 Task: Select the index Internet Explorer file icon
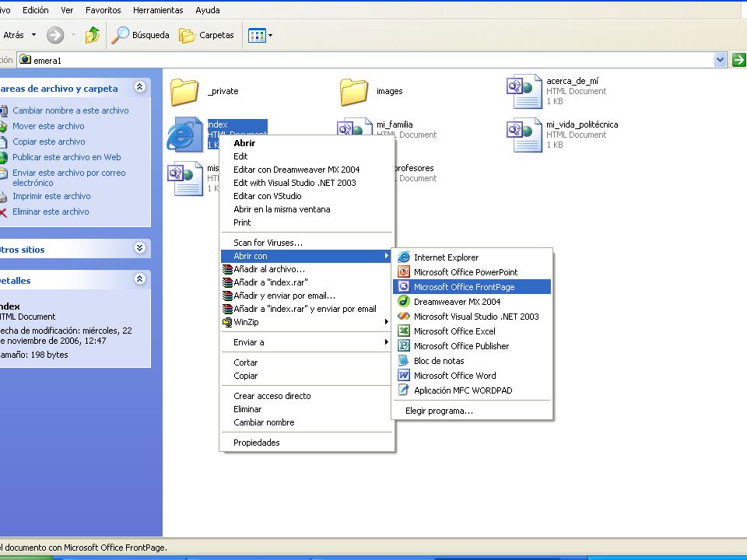click(x=185, y=135)
